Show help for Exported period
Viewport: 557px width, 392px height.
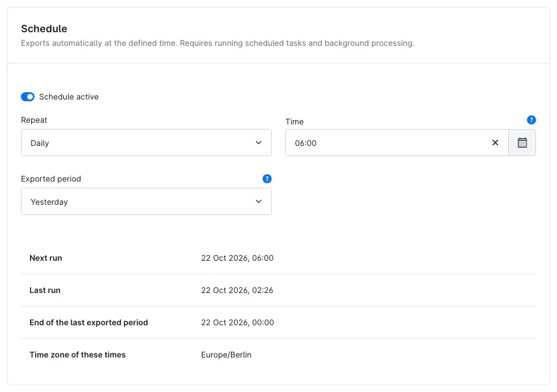click(x=267, y=179)
